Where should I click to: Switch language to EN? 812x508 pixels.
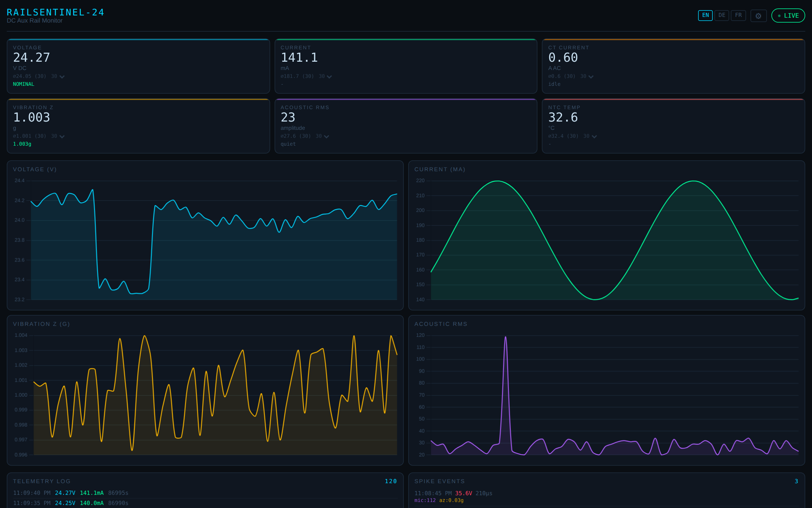[x=705, y=15]
